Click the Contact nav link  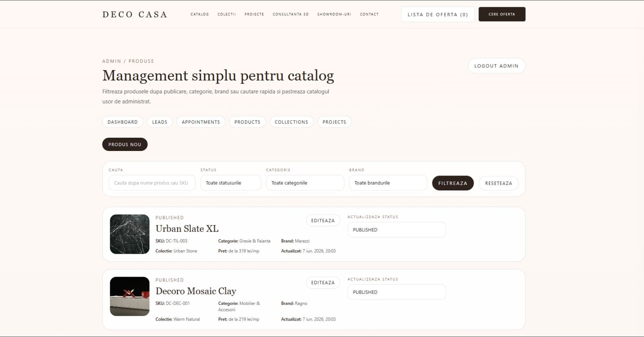tap(369, 14)
